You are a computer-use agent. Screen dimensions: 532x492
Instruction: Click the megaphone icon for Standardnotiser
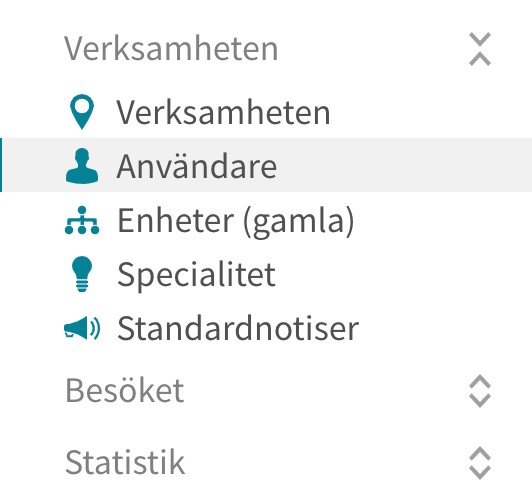(x=82, y=328)
